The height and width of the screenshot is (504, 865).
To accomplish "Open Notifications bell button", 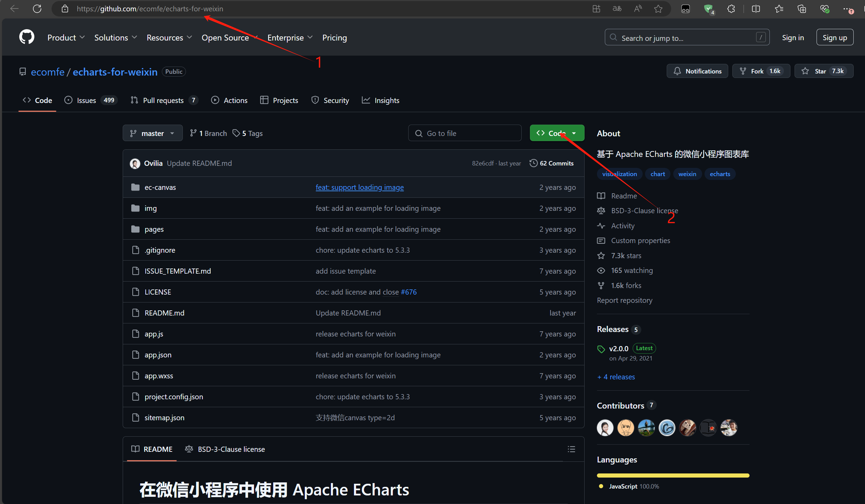I will [697, 71].
